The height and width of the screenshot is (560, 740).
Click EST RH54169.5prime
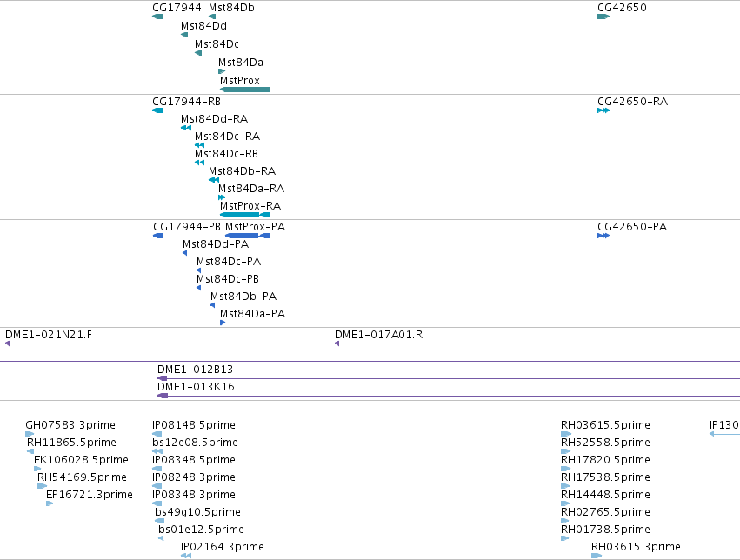(x=82, y=477)
